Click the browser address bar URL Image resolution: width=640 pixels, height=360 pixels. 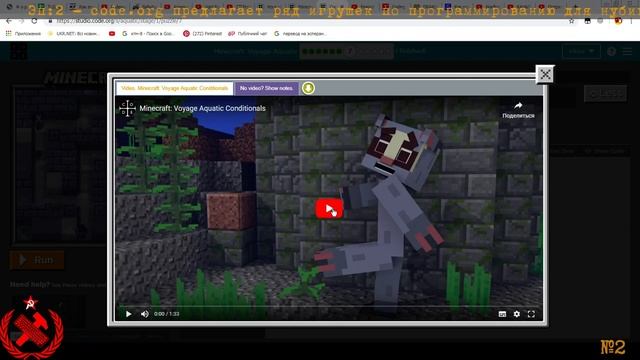pyautogui.click(x=119, y=21)
